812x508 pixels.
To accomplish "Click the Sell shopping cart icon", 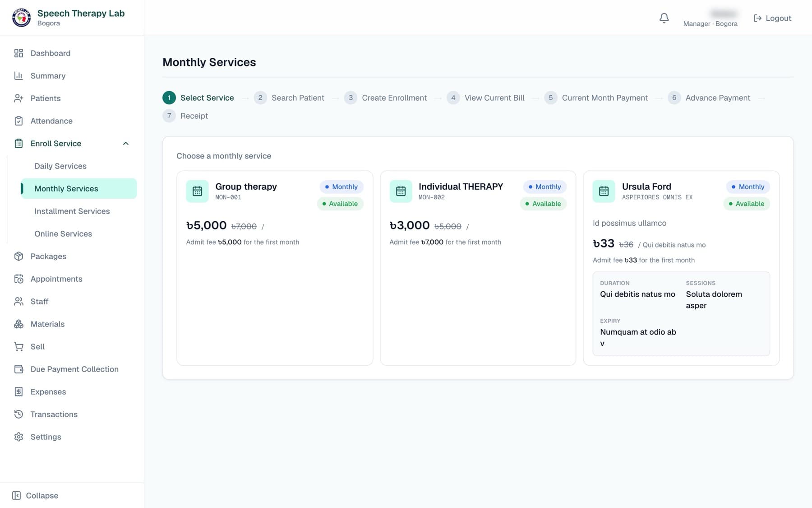I will point(18,347).
